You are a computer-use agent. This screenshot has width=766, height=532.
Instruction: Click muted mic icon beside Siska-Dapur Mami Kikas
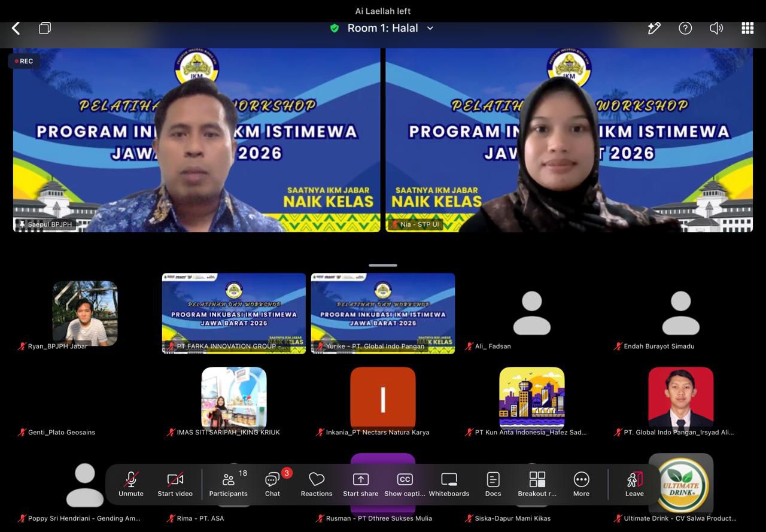[x=469, y=518]
